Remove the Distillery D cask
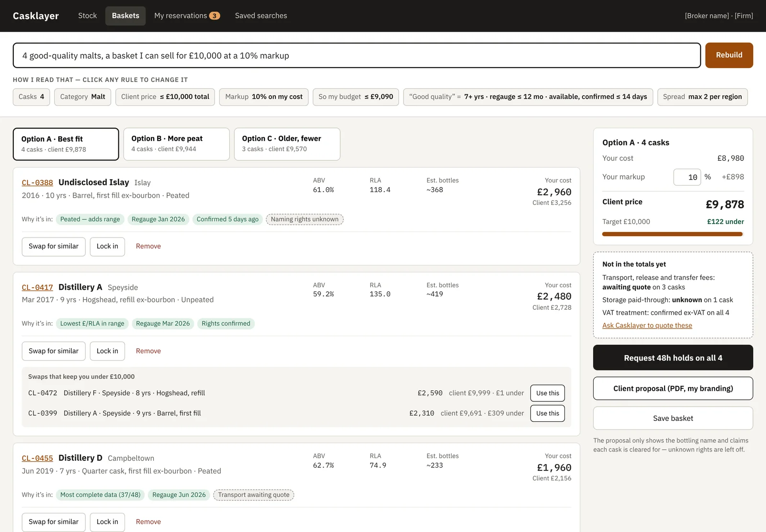This screenshot has height=532, width=766. [148, 522]
